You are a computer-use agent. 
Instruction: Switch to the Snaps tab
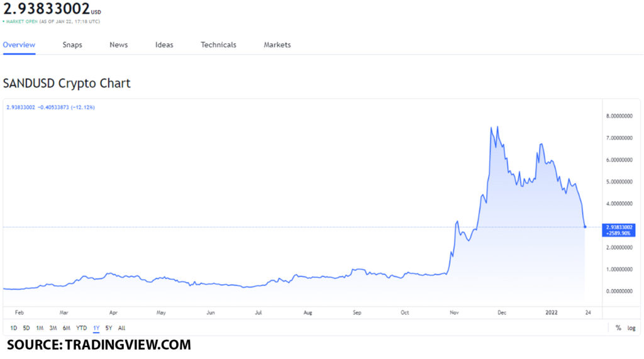(x=72, y=45)
